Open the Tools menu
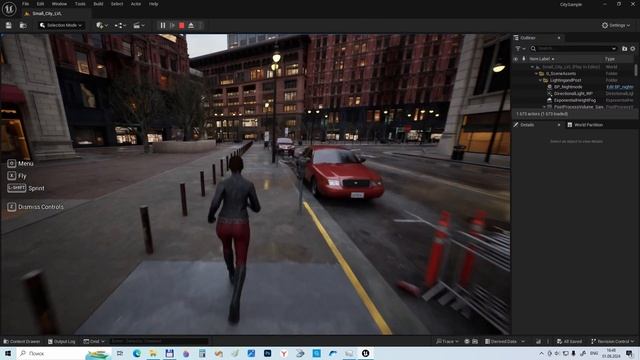 [x=80, y=4]
